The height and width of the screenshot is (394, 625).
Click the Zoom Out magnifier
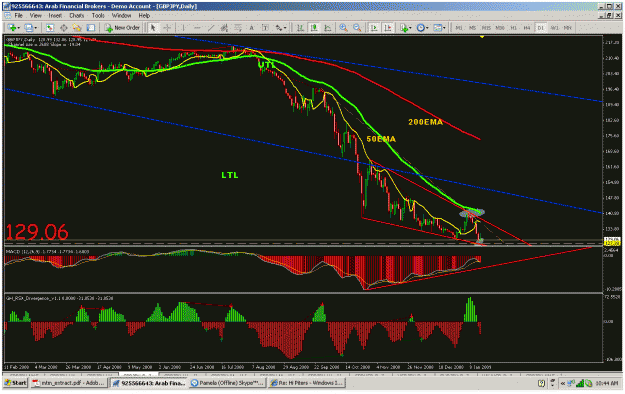tap(357, 28)
